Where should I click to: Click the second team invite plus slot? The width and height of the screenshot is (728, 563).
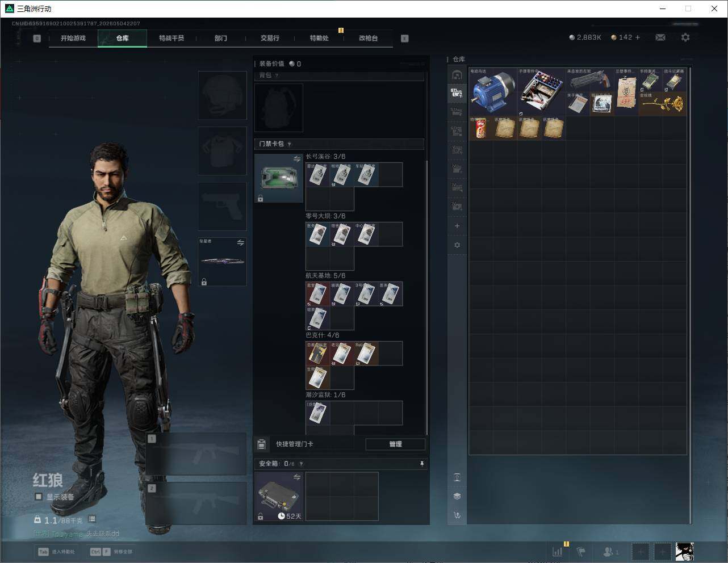click(662, 551)
